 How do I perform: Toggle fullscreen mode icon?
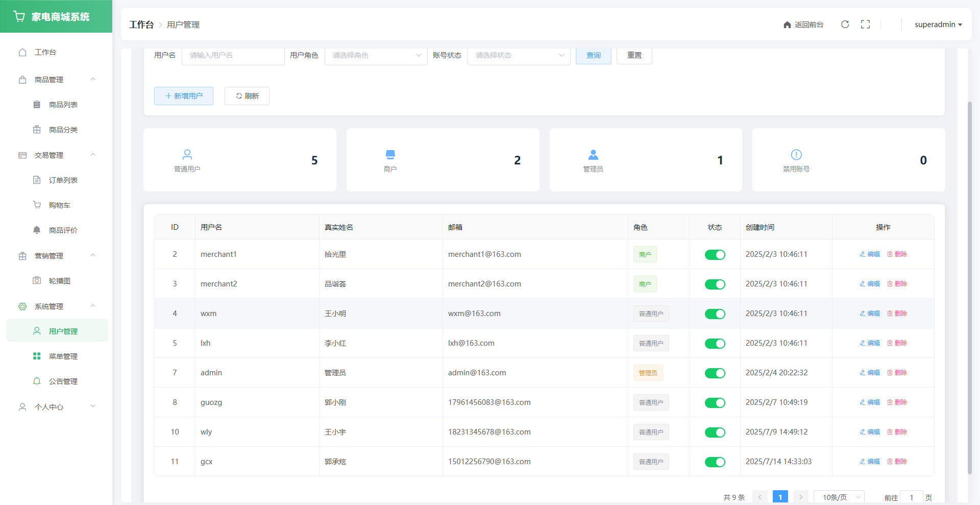click(x=865, y=25)
